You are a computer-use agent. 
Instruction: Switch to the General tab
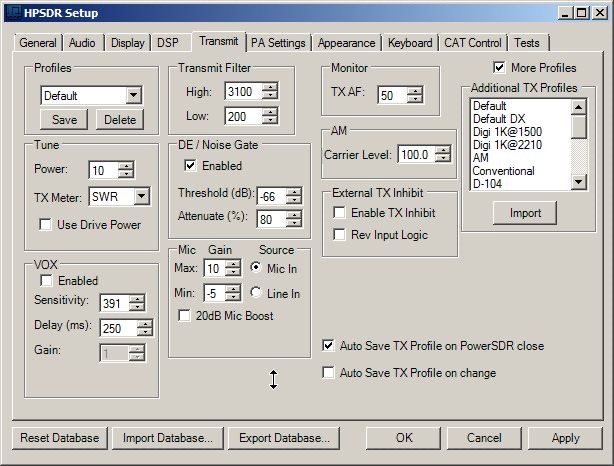pos(38,43)
